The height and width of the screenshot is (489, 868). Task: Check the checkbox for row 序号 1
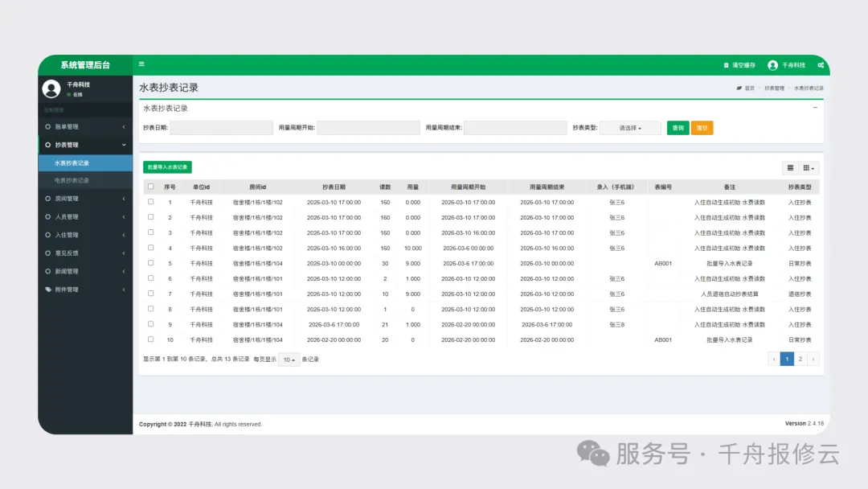tap(150, 202)
